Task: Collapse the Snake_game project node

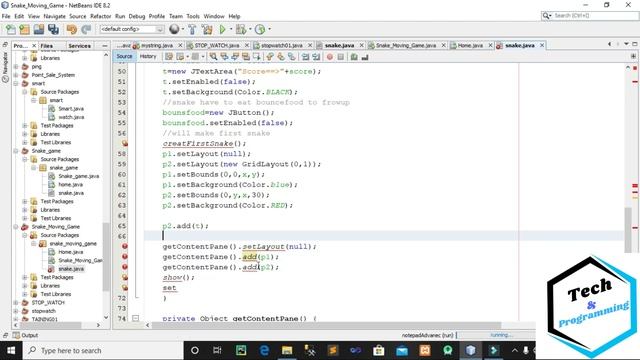Action: coord(16,151)
